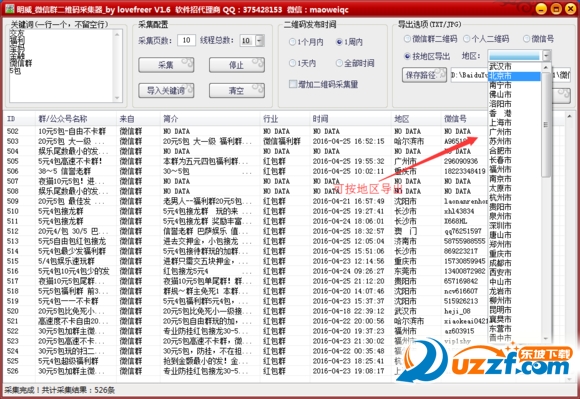This screenshot has height=399, width=580.
Task: Click the region list scroll-down arrow
Action: [546, 338]
